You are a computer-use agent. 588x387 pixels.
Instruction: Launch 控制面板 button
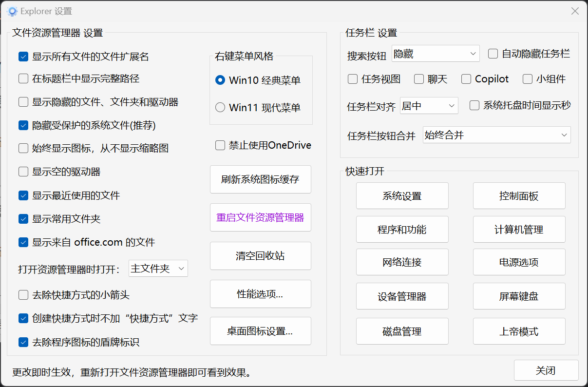coord(519,196)
